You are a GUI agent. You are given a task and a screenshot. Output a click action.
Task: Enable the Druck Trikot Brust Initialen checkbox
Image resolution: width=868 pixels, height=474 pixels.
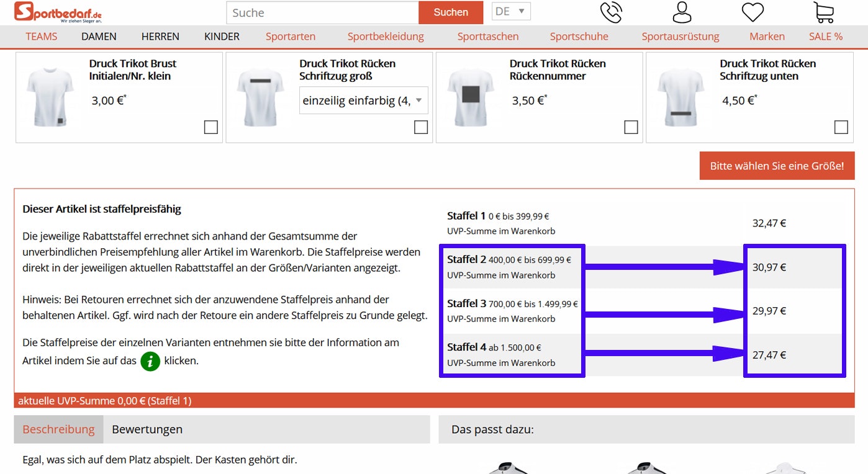click(x=210, y=127)
